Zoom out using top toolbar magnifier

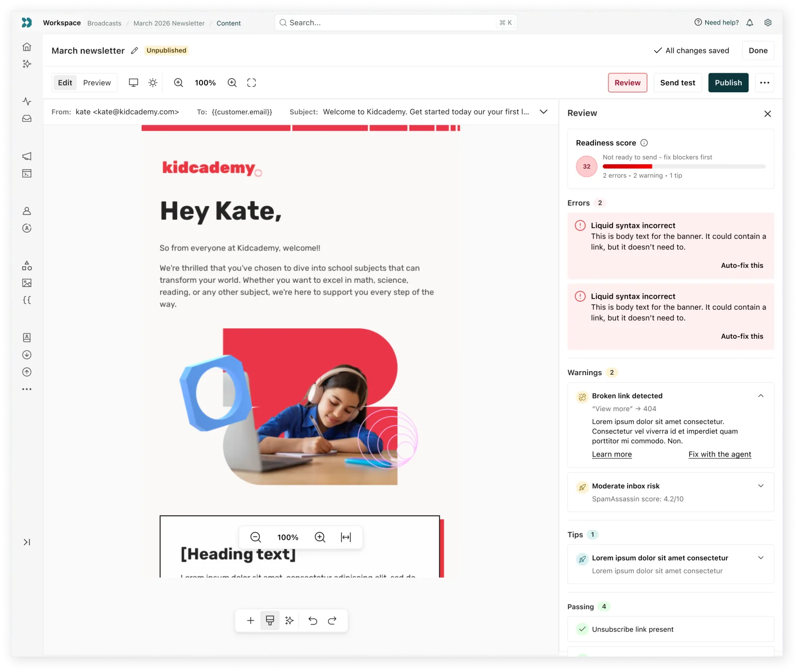point(179,83)
